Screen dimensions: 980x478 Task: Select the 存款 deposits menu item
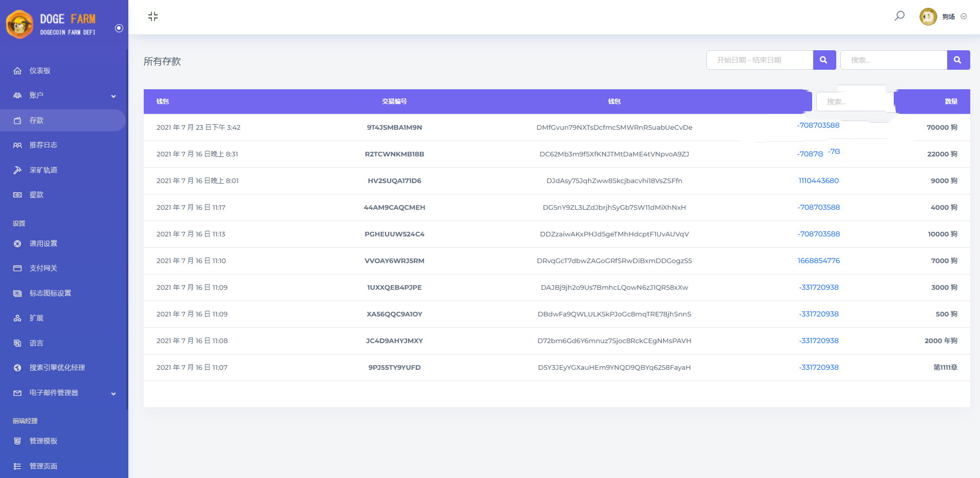(36, 121)
